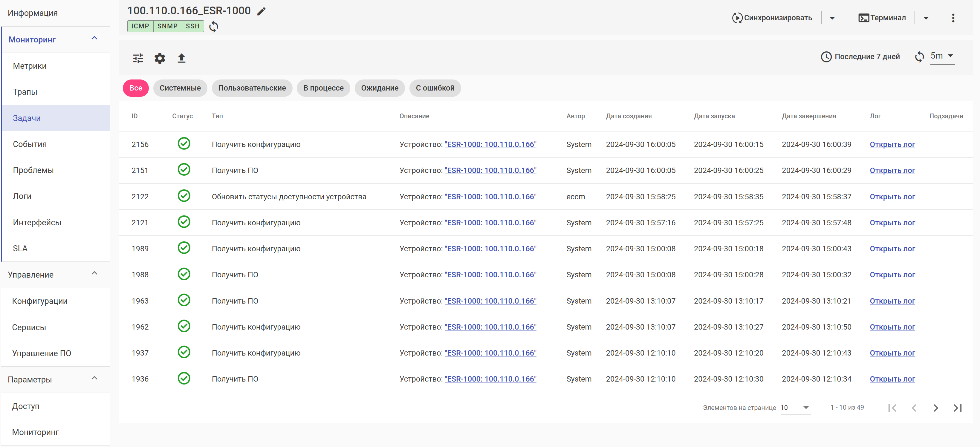Click the refresh availability status icon

coord(214,26)
